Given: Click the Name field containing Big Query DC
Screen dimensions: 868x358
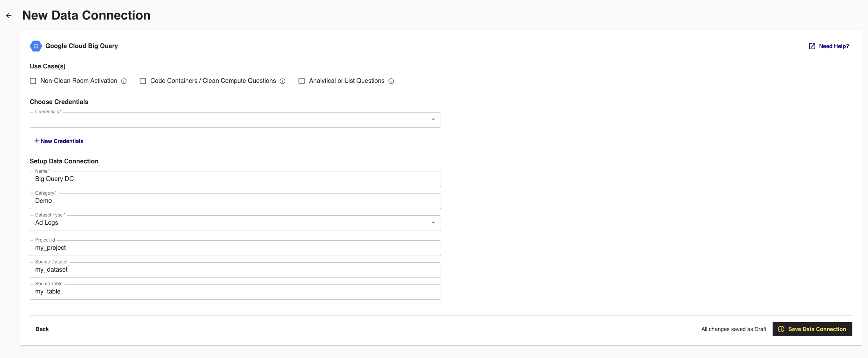Looking at the screenshot, I should 235,179.
